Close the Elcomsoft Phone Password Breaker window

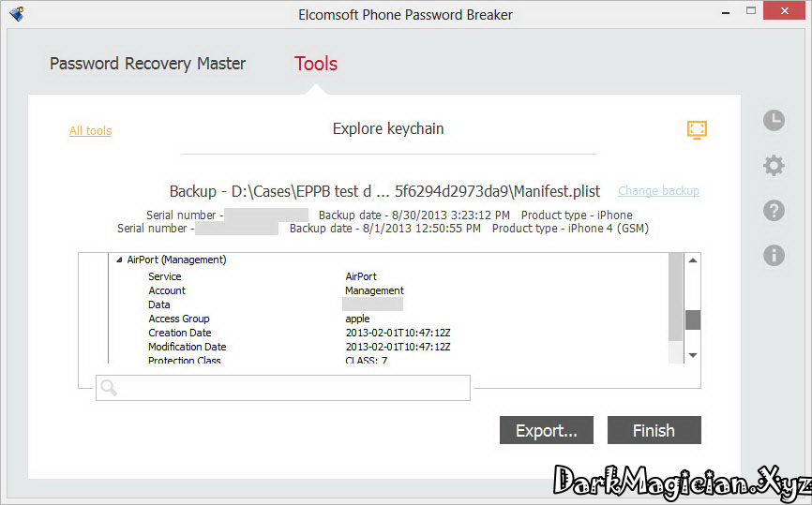[x=785, y=11]
